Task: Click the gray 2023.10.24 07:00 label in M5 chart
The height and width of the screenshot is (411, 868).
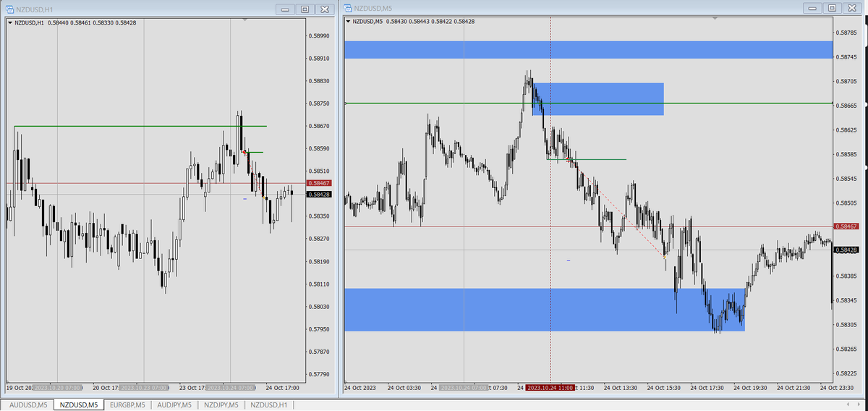Action: click(463, 388)
